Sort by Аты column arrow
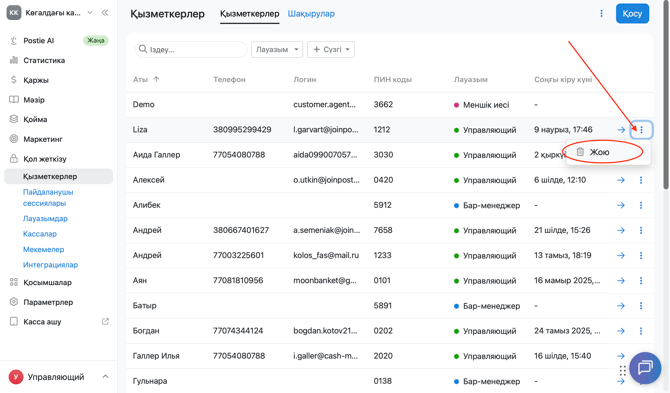Viewport: 670px width, 393px height. click(x=156, y=79)
